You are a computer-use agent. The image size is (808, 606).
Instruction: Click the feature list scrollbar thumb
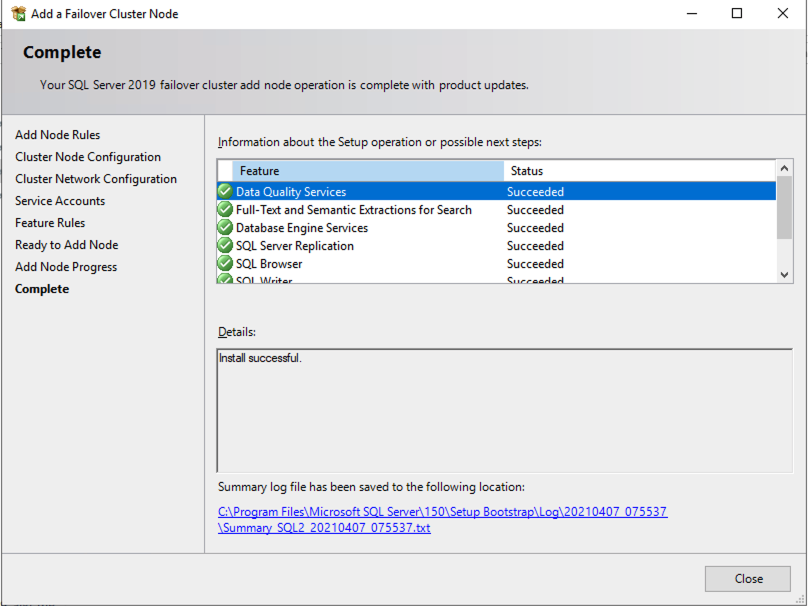click(784, 207)
